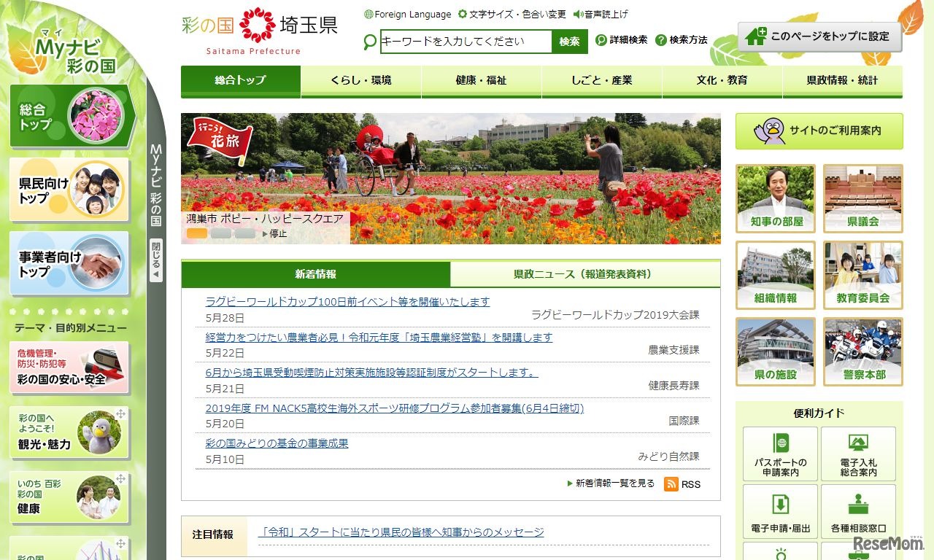
Task: Open サイトのご利用案内 button
Action: point(819,131)
